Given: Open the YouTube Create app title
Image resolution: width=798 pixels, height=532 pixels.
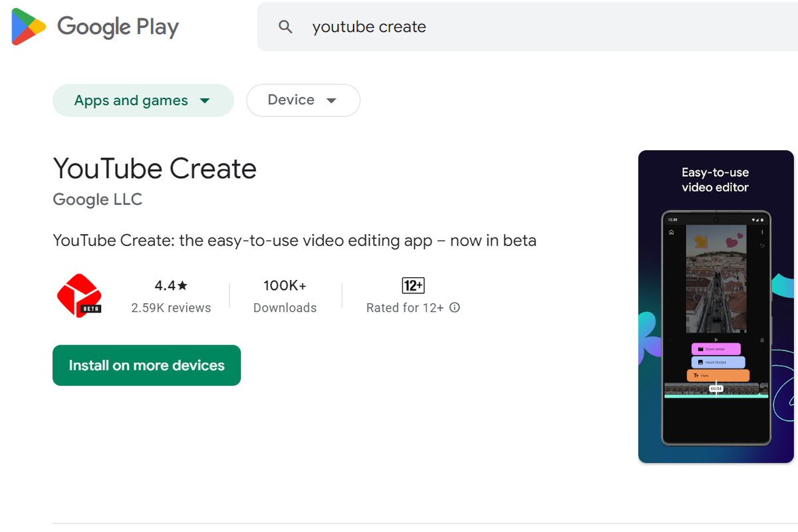Looking at the screenshot, I should 155,168.
